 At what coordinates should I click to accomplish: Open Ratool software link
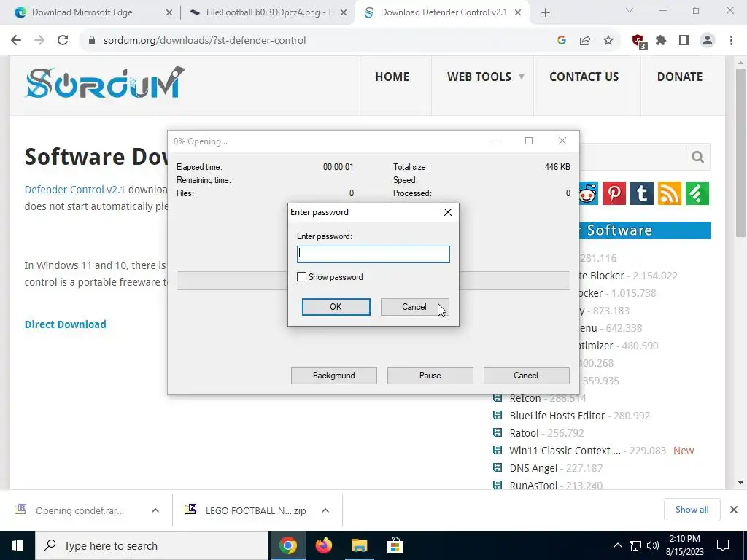(x=524, y=433)
